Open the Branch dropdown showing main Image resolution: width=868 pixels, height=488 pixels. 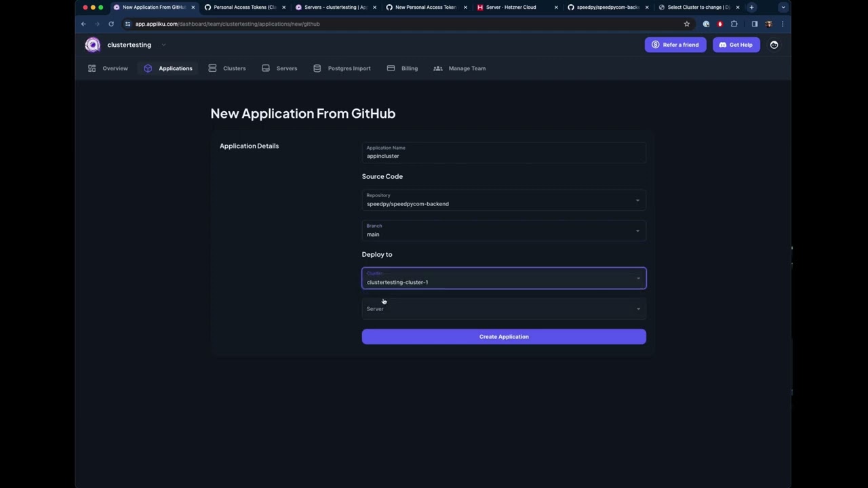(504, 230)
